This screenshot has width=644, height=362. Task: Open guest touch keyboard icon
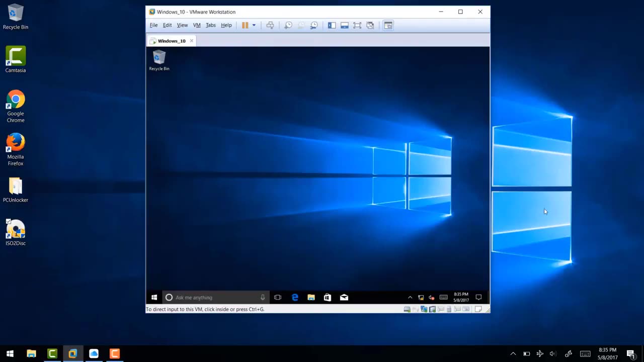pyautogui.click(x=443, y=297)
